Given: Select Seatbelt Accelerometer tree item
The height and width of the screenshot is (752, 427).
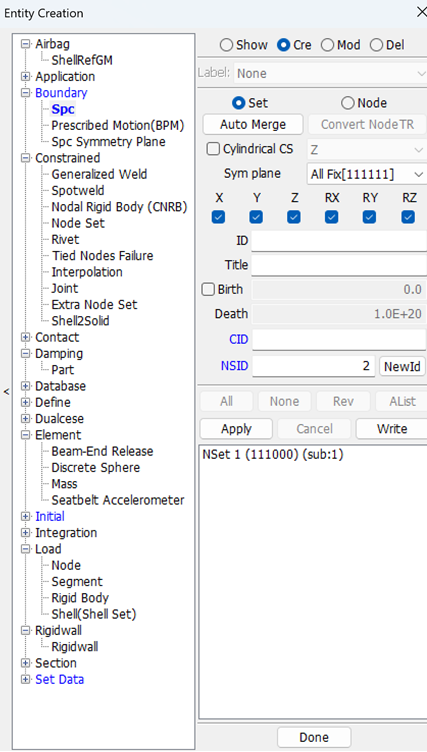Looking at the screenshot, I should [x=118, y=501].
